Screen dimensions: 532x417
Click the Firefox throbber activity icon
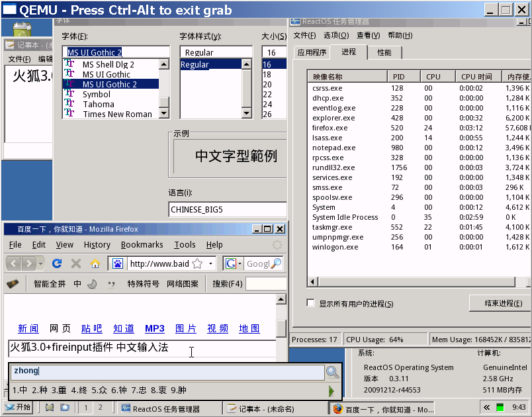click(277, 245)
